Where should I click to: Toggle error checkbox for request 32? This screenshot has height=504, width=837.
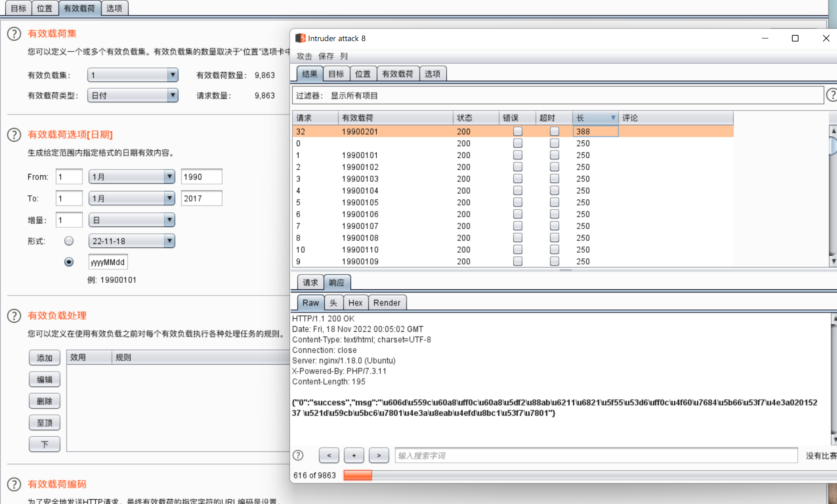(518, 131)
